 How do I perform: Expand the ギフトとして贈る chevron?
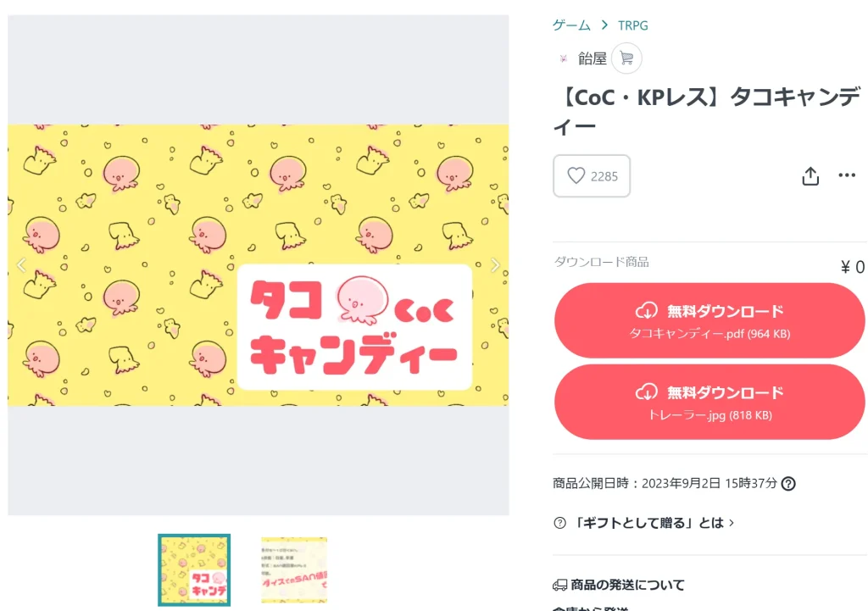[x=732, y=523]
